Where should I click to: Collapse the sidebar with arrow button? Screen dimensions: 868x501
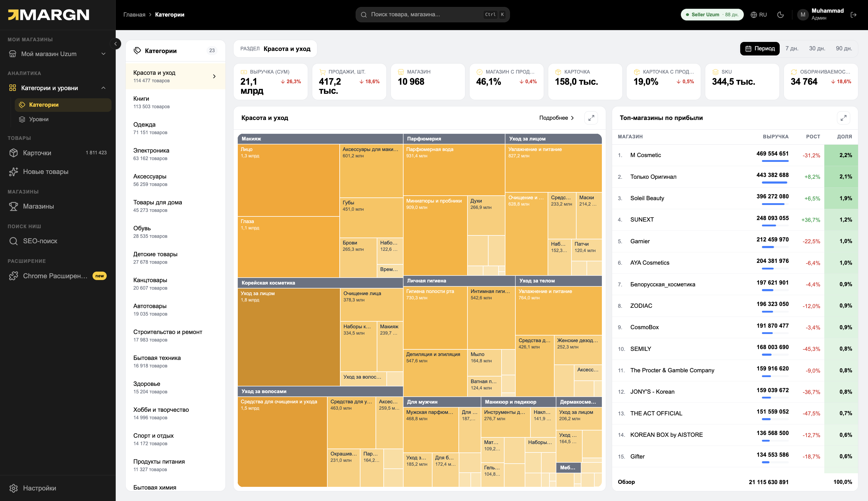click(116, 44)
